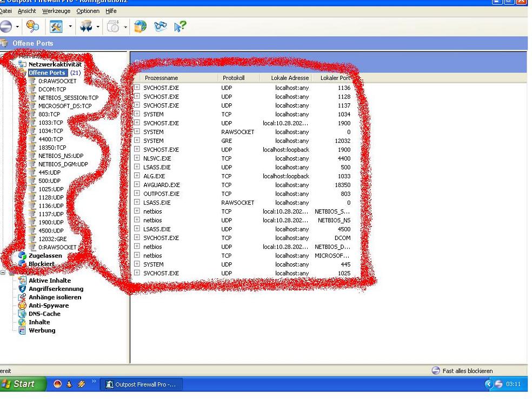Open dropdown arrow next to block mode icon
The width and height of the screenshot is (532, 399).
(x=17, y=27)
